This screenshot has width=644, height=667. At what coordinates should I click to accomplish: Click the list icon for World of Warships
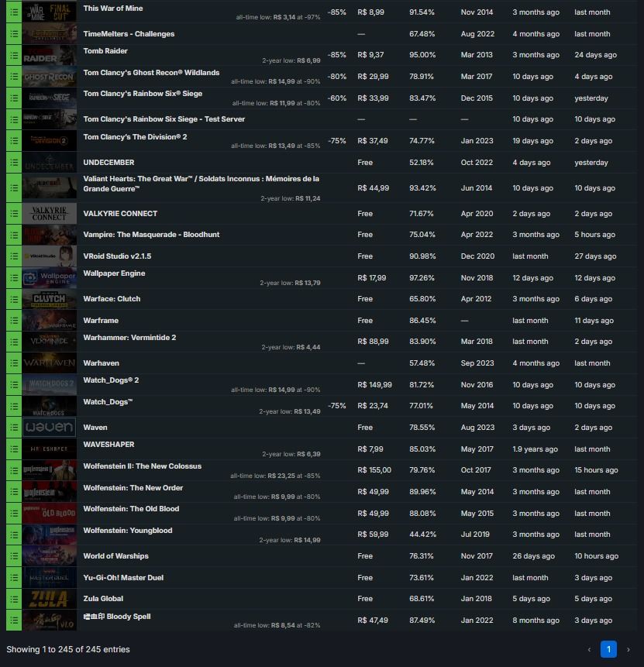(x=14, y=556)
